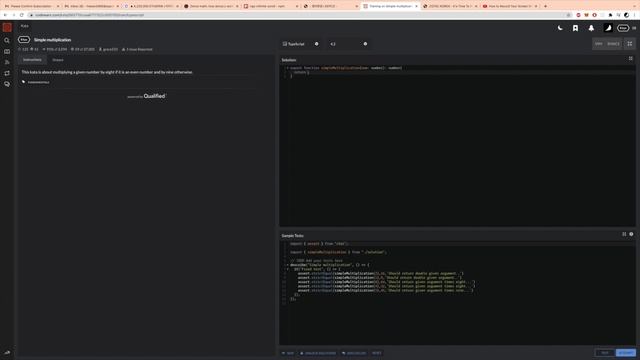Click the 8 kyu rank badge

tap(24, 40)
